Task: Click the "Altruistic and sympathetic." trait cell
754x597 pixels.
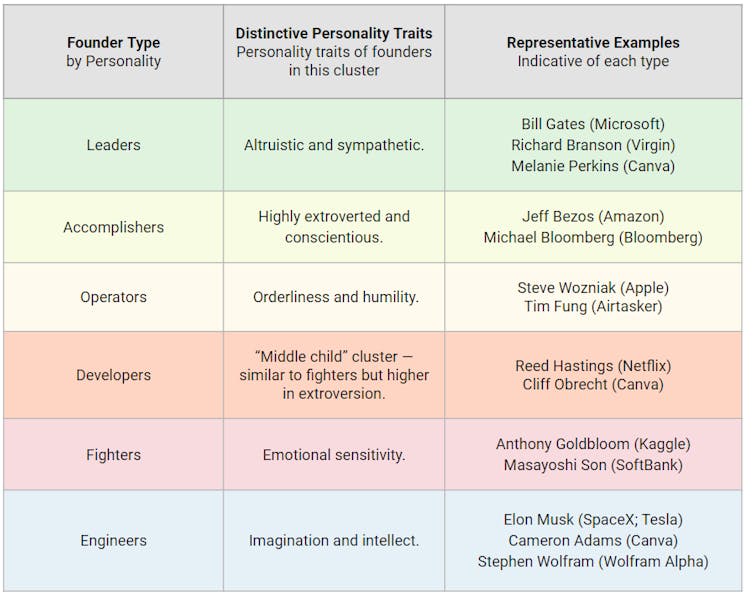Action: pos(333,145)
